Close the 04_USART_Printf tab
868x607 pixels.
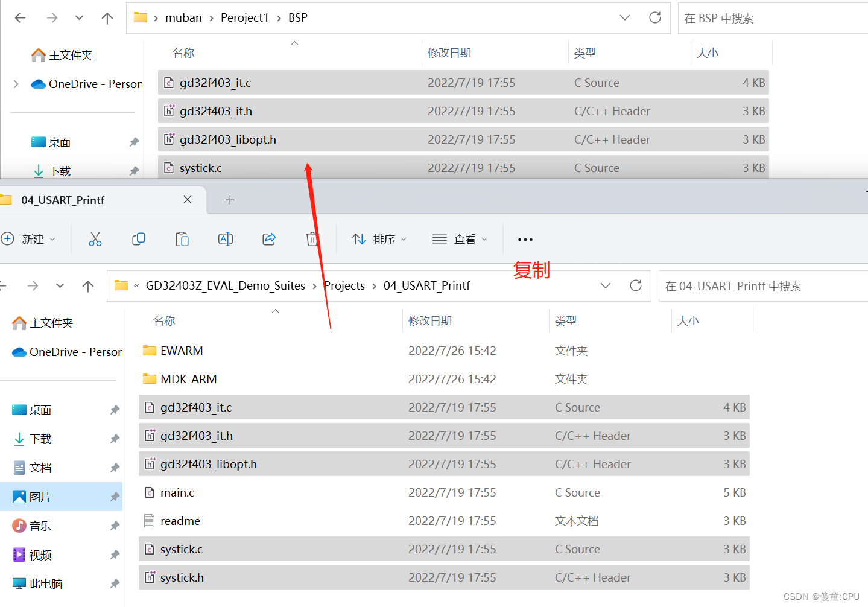click(188, 200)
